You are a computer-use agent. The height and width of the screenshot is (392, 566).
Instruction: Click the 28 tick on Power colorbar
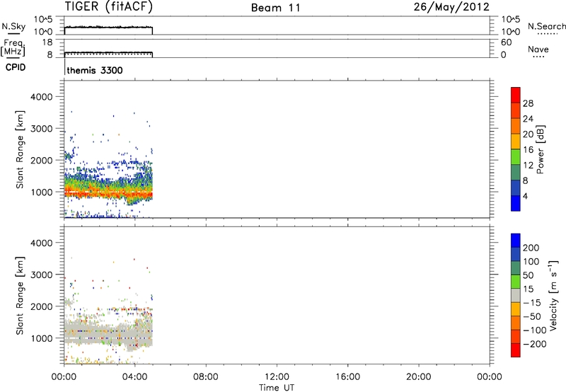click(528, 103)
